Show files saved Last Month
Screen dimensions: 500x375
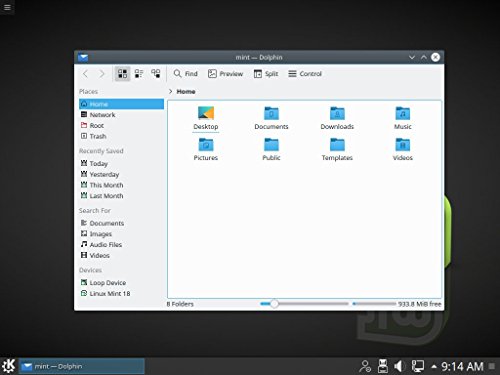[121, 195]
